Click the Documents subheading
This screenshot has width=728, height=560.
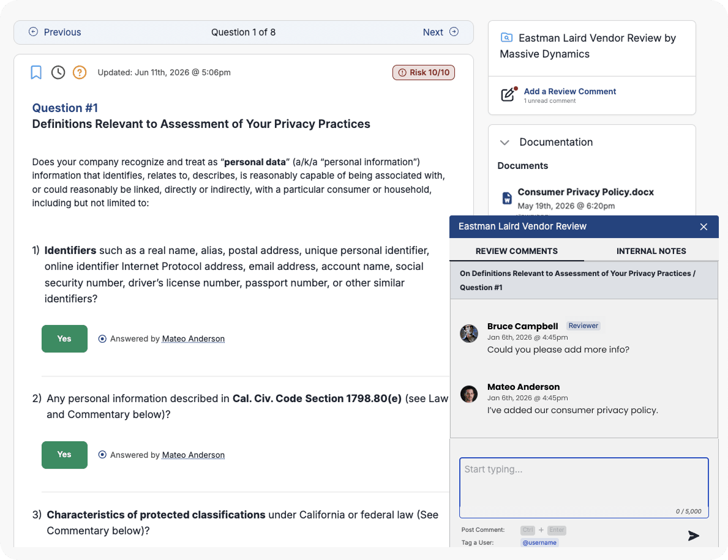coord(523,166)
